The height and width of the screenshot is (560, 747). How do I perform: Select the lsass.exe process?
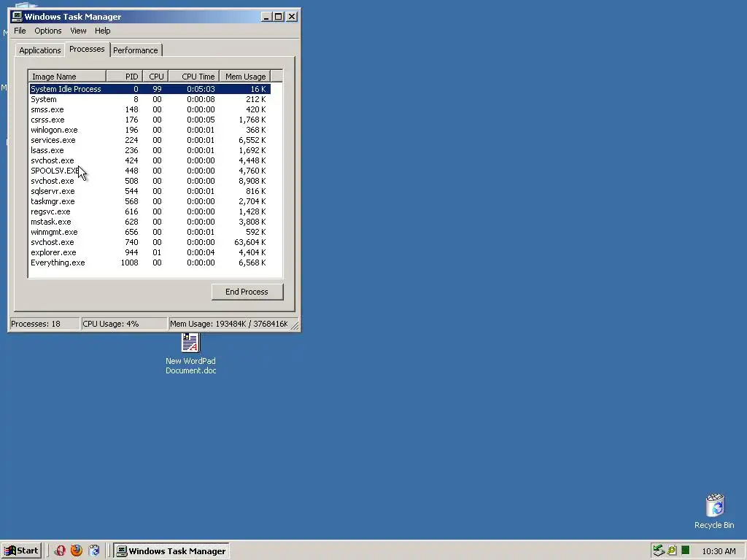click(x=150, y=150)
